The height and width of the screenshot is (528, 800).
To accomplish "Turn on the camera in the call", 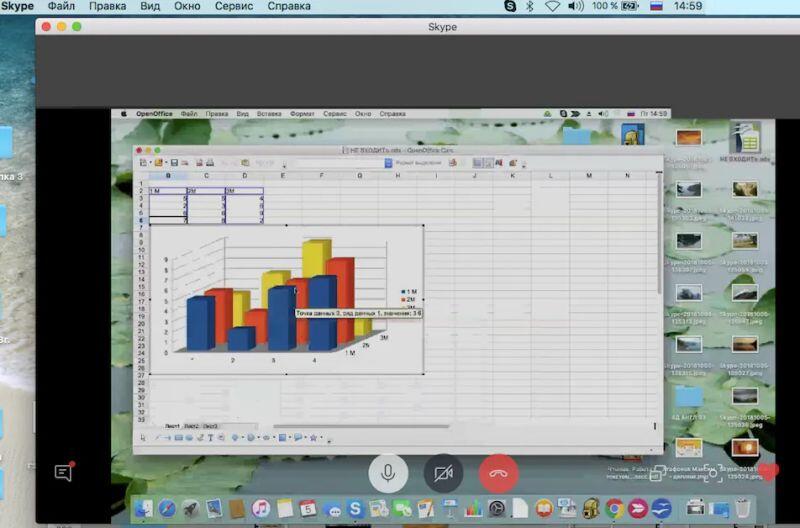I will click(x=443, y=473).
